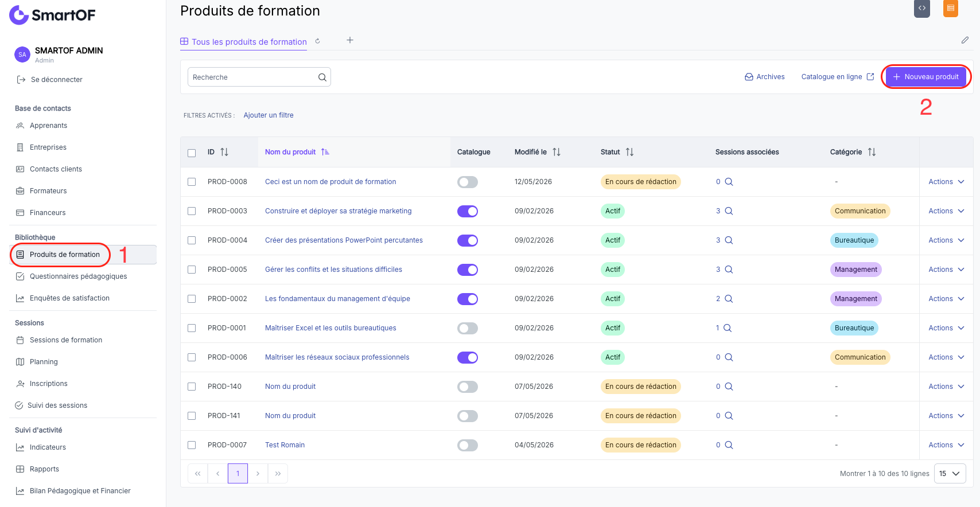Image resolution: width=980 pixels, height=507 pixels.
Task: Focus the Recherche search field
Action: click(259, 77)
